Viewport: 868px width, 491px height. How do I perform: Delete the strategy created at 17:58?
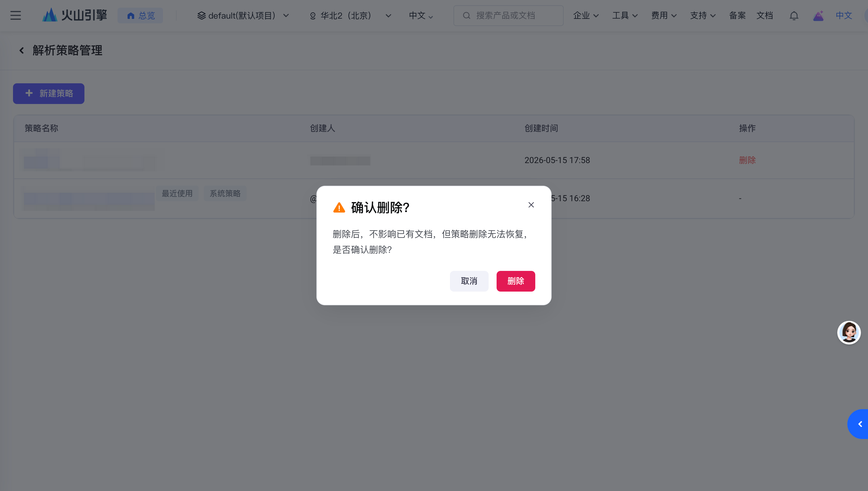(747, 160)
